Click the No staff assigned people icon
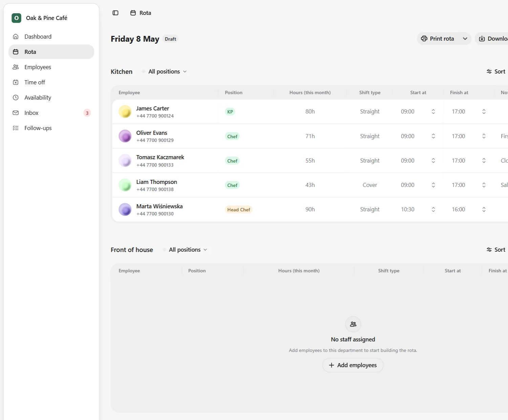This screenshot has width=508, height=420. tap(353, 324)
